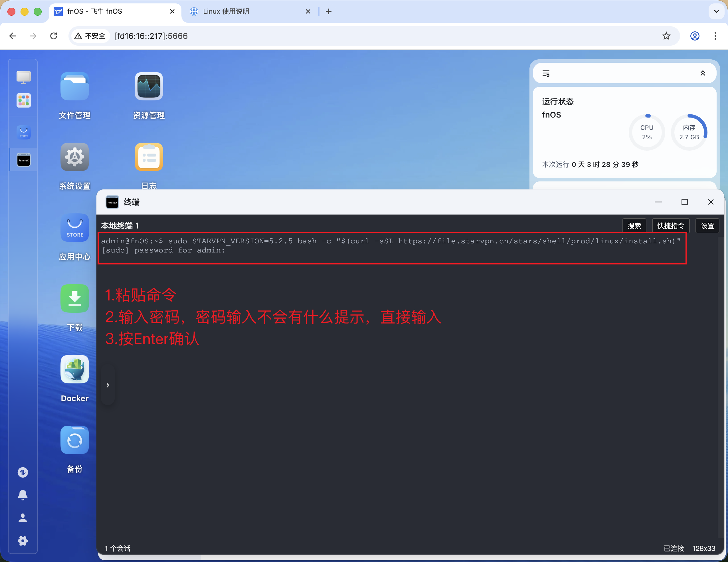Image resolution: width=728 pixels, height=562 pixels.
Task: Click the browser address bar
Action: (233, 36)
